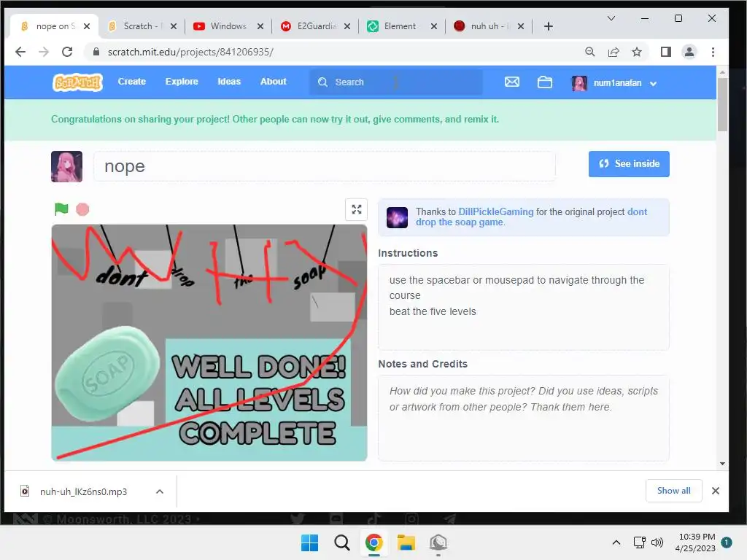
Task: Open a new browser tab
Action: (549, 26)
